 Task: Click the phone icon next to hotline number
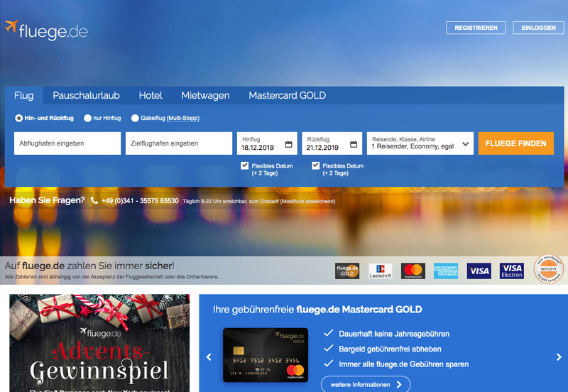[x=94, y=201]
